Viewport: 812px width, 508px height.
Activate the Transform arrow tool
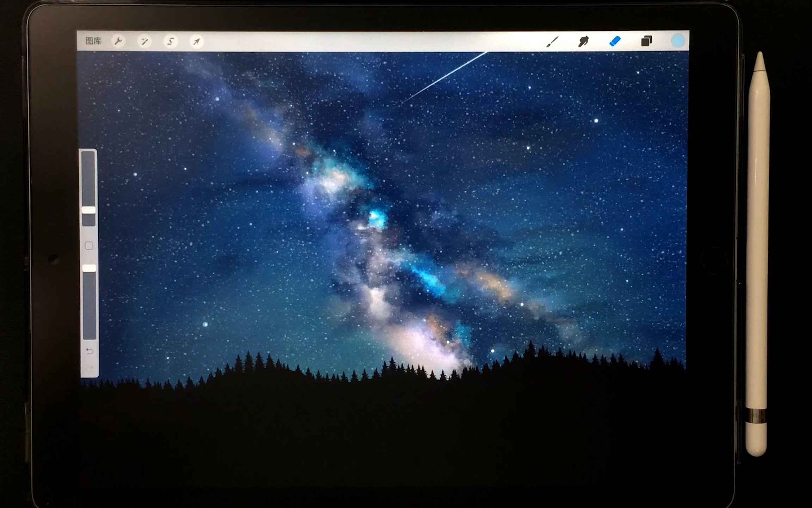coord(196,42)
